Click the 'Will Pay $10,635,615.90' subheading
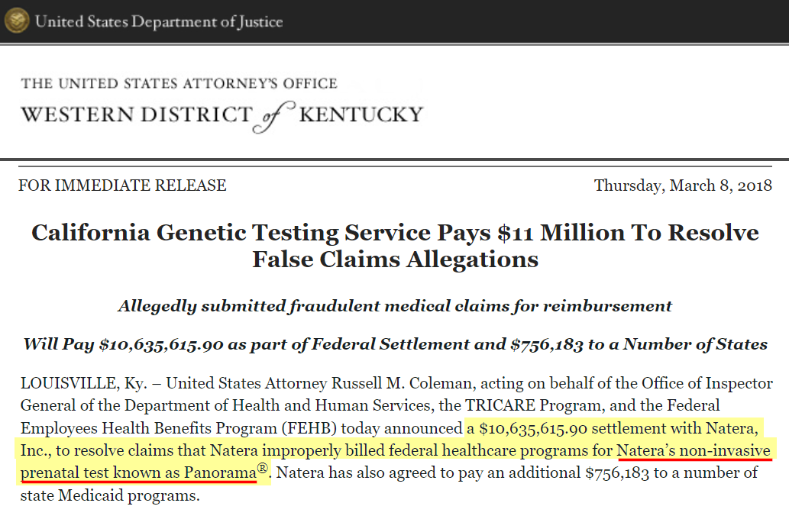Viewport: 789px width, 532px height. click(x=395, y=344)
